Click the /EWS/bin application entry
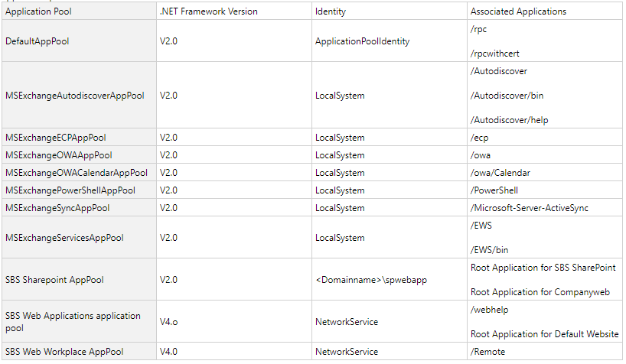 click(490, 250)
